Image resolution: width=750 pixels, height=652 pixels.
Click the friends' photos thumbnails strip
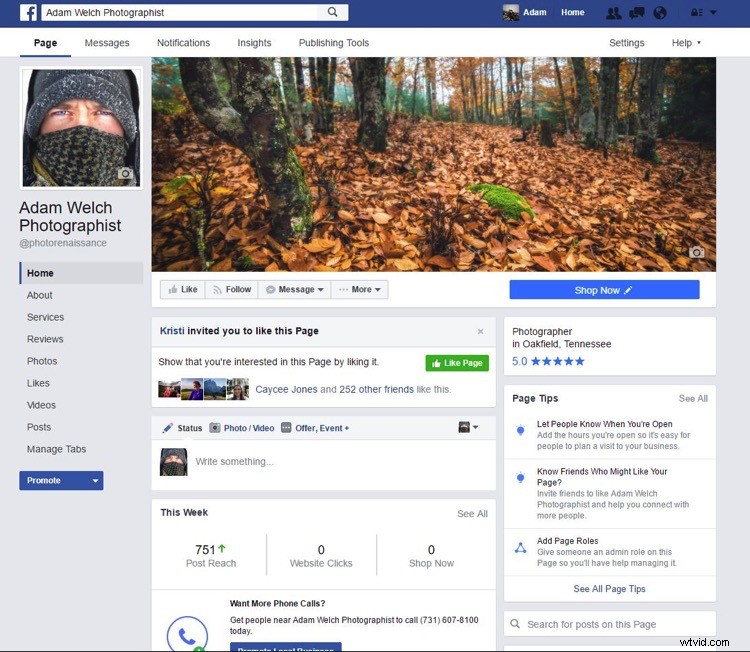pos(203,389)
